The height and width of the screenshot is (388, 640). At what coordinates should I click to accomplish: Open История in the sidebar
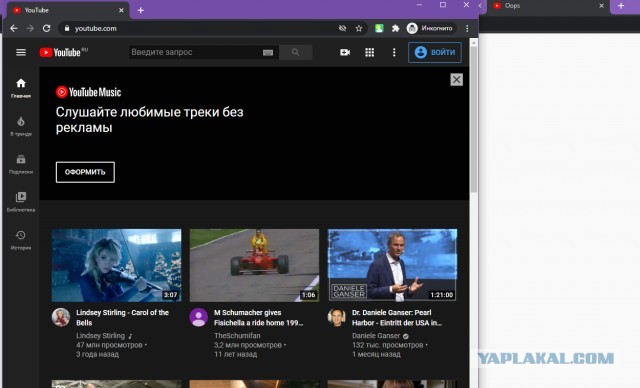coord(21,240)
